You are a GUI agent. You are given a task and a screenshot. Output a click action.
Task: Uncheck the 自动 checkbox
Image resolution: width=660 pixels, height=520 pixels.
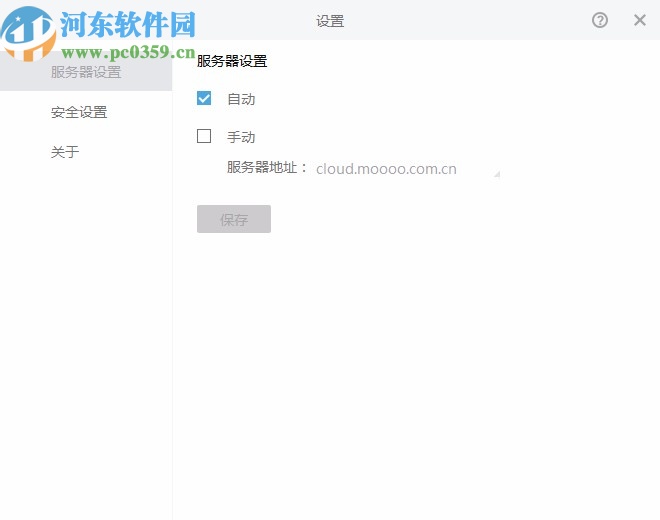click(204, 99)
